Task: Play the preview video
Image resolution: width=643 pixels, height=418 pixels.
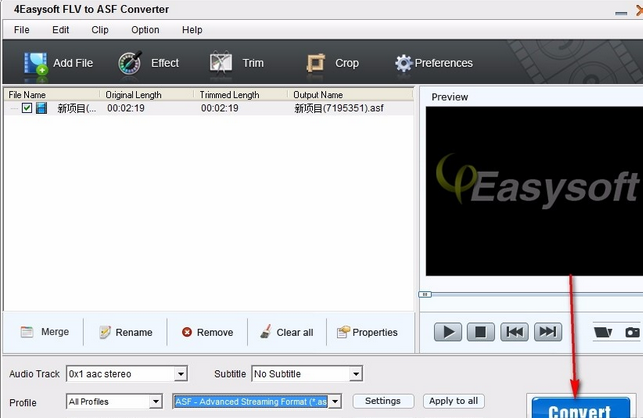Action: (448, 332)
